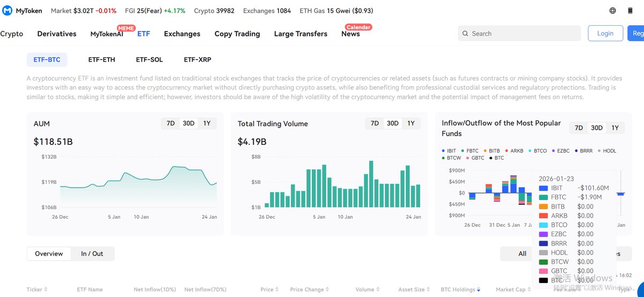
Task: Click the $4.19B trading volume value
Action: pos(252,142)
